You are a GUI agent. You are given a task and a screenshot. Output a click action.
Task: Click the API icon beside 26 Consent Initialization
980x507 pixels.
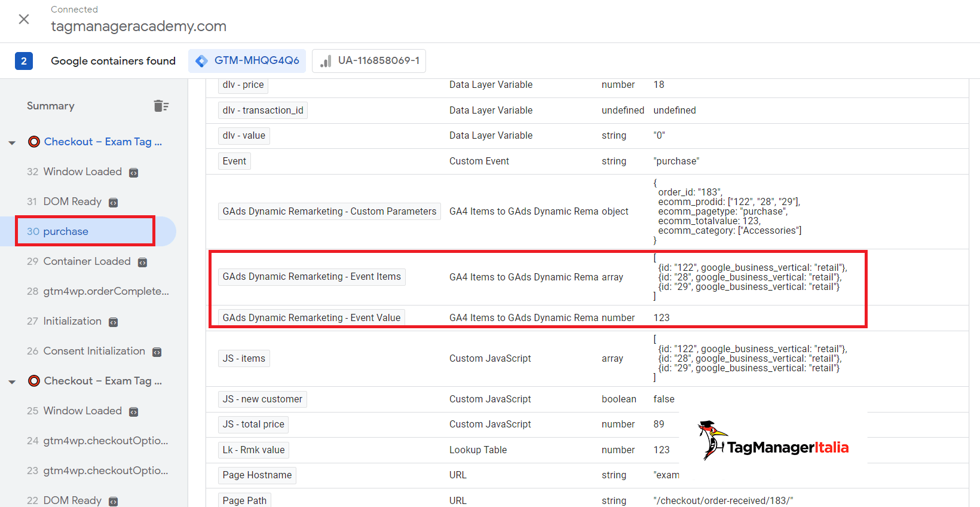157,352
